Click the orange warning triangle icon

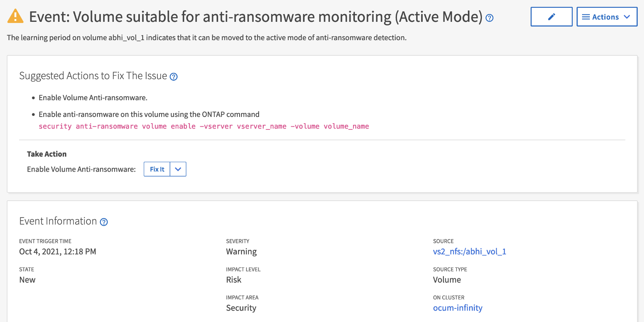tap(16, 16)
